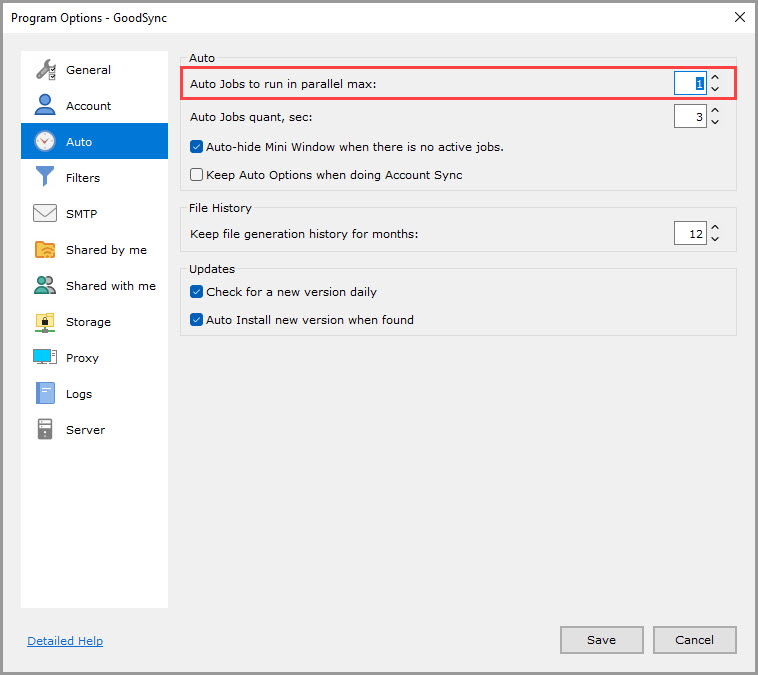
Task: Click the Save button
Action: coord(601,640)
